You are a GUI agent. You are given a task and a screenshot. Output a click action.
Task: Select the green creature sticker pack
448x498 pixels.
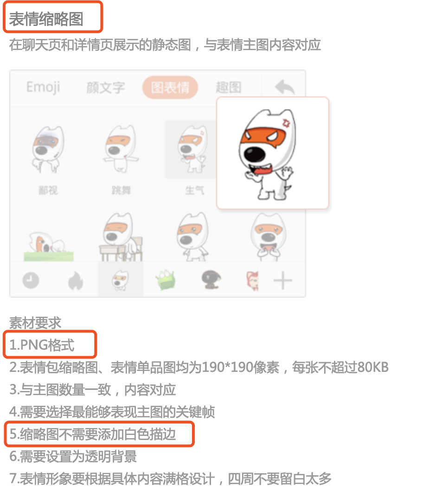pos(165,280)
